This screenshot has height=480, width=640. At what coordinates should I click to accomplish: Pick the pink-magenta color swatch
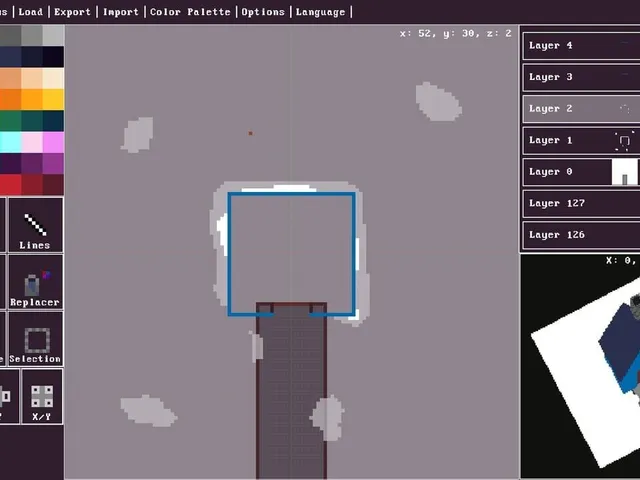(x=53, y=142)
